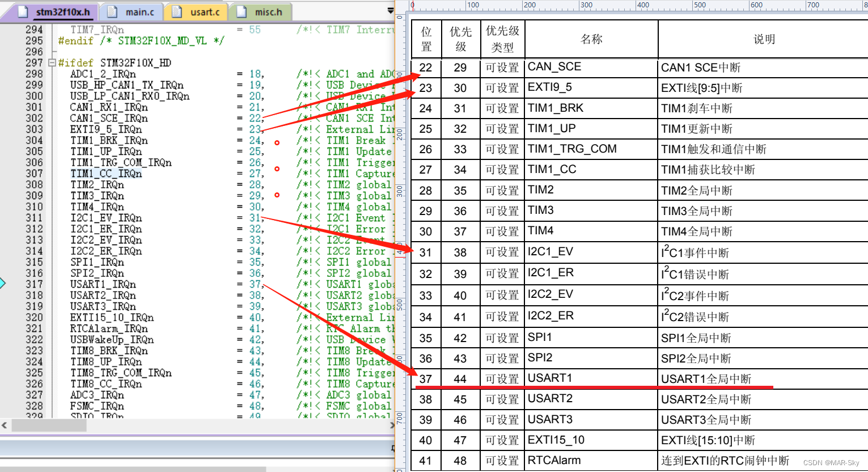Click CAN1_RX1_IRQn identifier in code
Screen dimensions: 868x472
tap(109, 107)
